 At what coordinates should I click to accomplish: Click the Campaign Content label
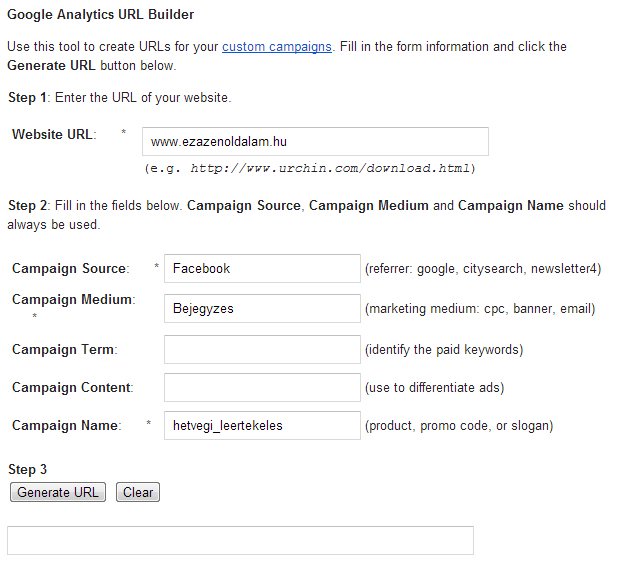(x=72, y=387)
